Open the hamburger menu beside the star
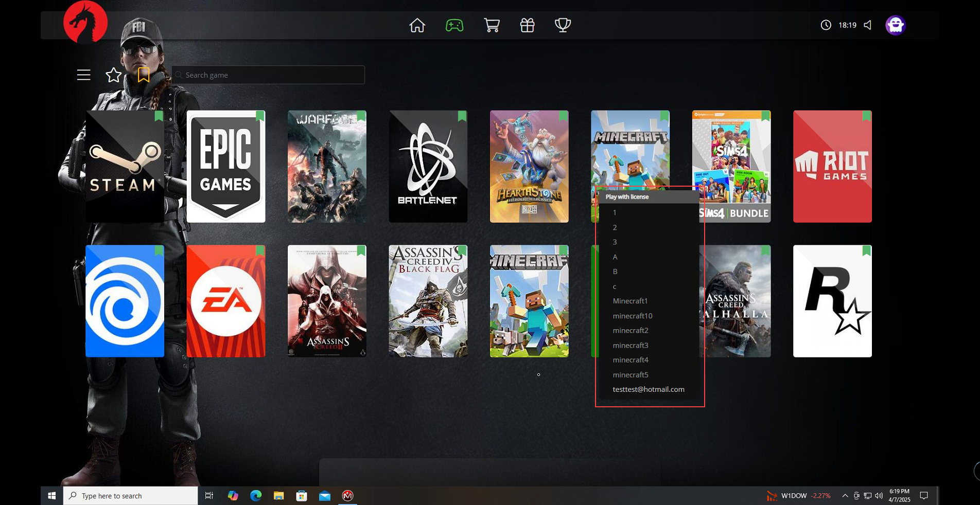980x505 pixels. (84, 75)
